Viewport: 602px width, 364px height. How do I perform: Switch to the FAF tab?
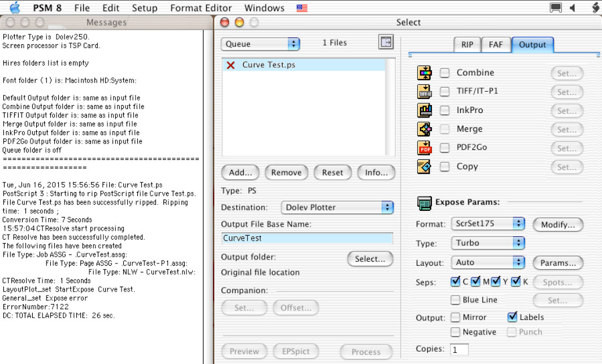tap(496, 45)
